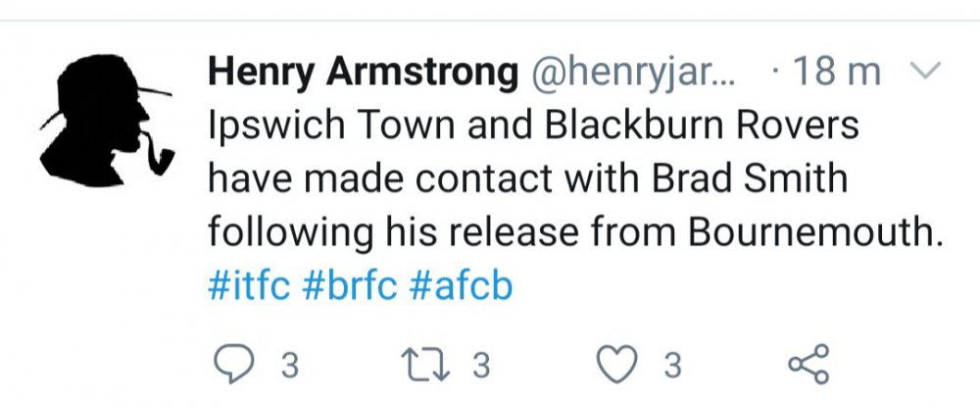Click the line "Ipswich Town and Blackburn Rovers"
The width and height of the screenshot is (980, 407).
[534, 127]
